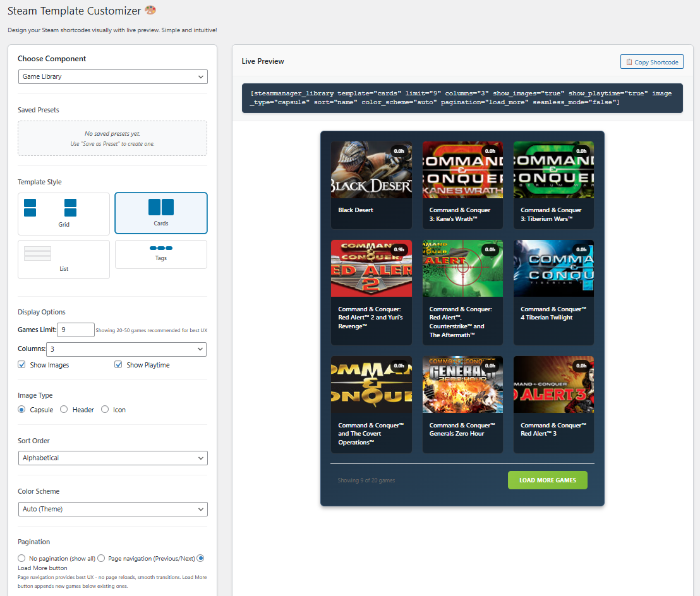Expand the Color Scheme dropdown
This screenshot has height=596, width=700.
pos(112,509)
